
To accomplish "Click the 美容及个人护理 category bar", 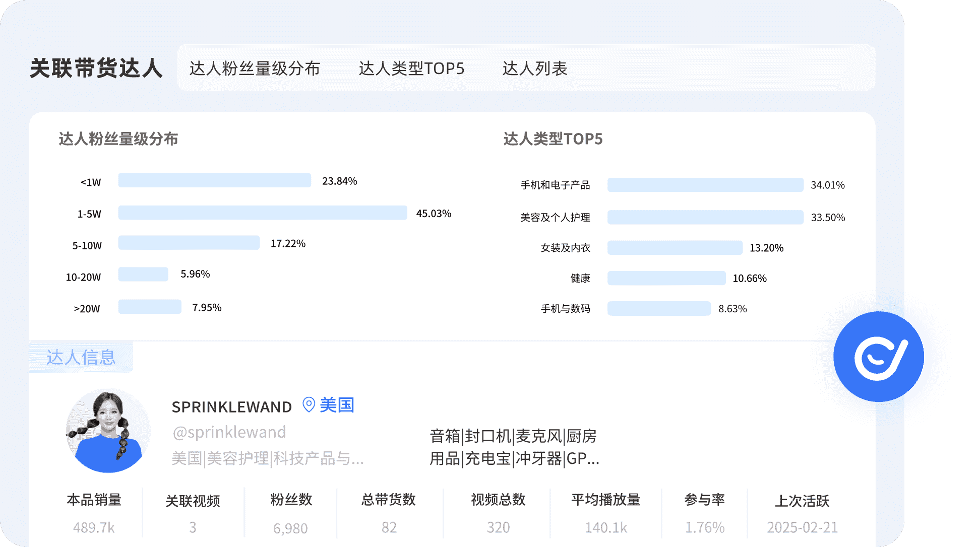I will point(705,217).
